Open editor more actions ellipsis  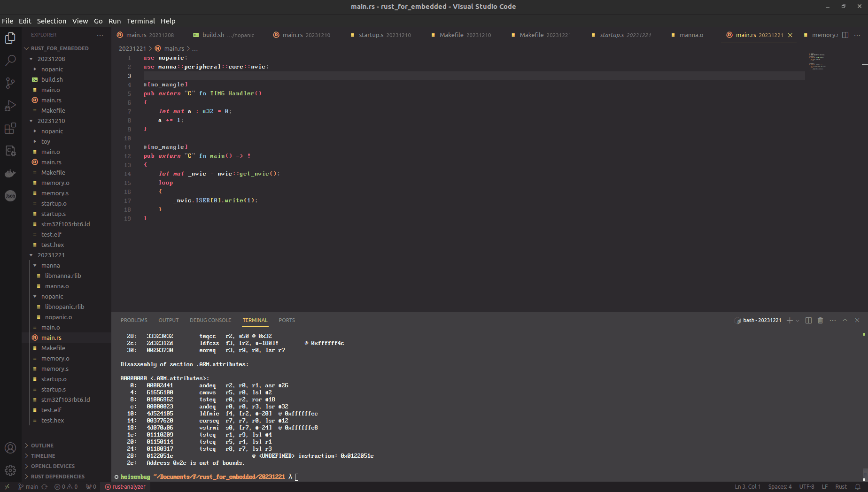pos(857,35)
